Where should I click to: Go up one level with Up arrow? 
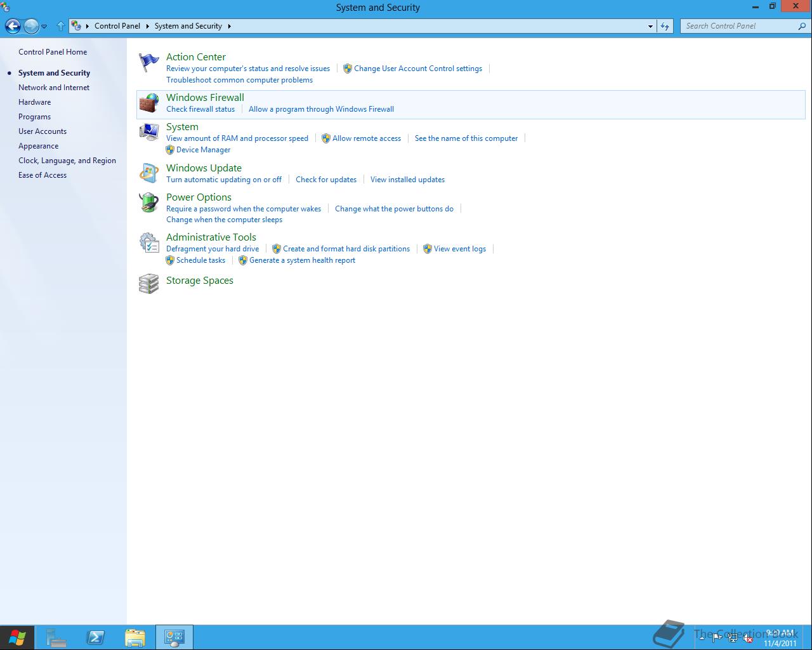[61, 26]
